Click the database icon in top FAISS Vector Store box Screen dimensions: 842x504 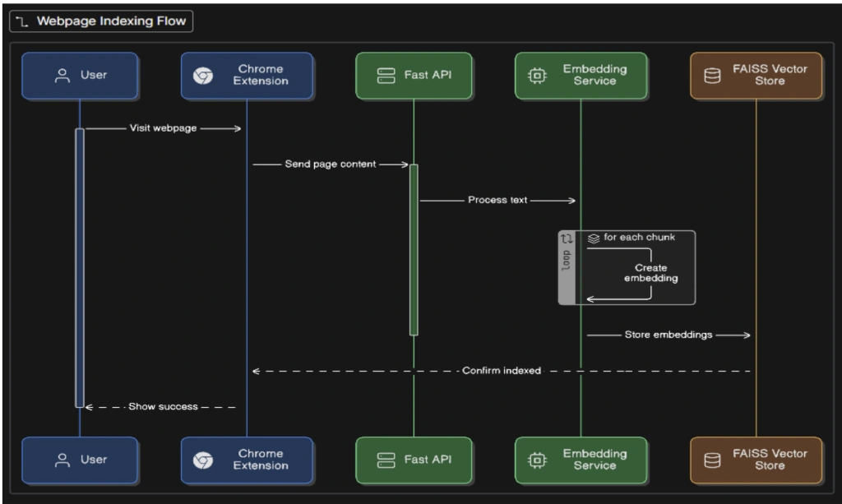[712, 76]
